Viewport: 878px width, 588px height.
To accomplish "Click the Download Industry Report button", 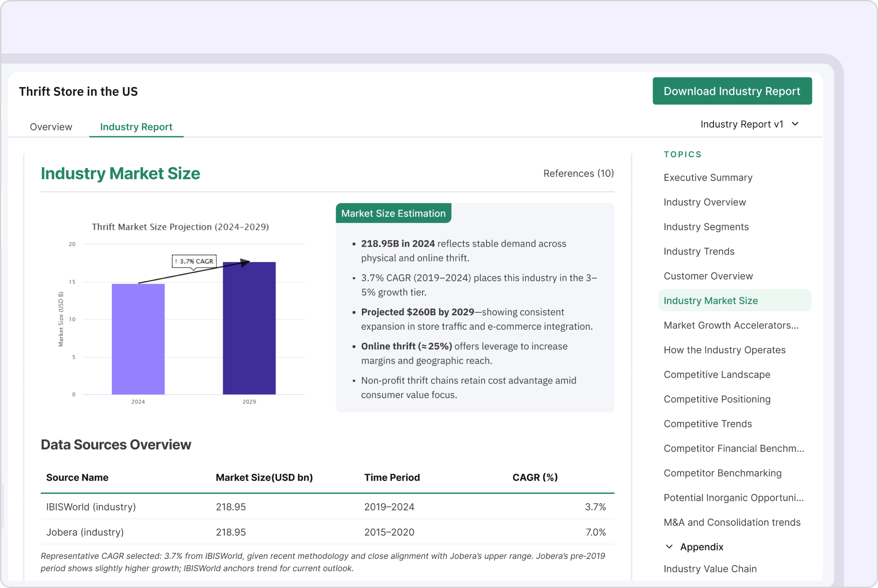I will [x=732, y=91].
